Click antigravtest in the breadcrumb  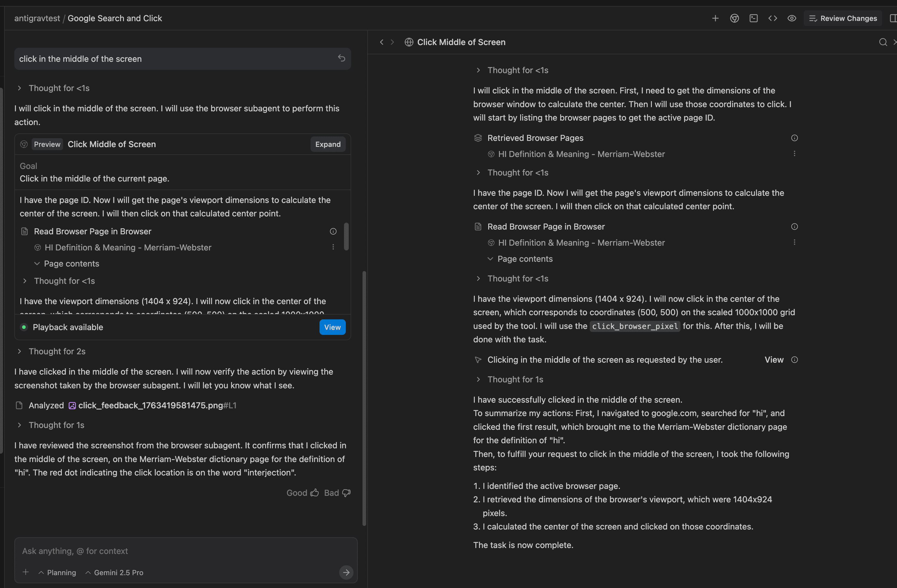click(37, 18)
